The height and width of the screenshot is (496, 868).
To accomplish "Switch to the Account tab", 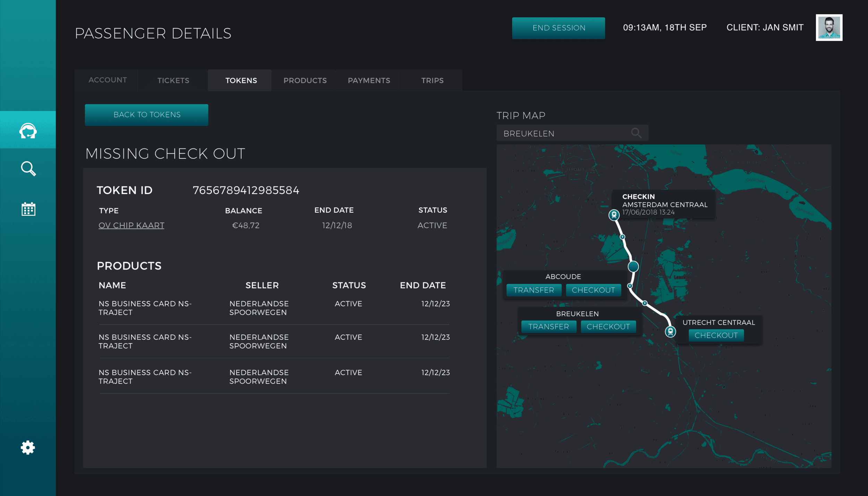I will (108, 80).
